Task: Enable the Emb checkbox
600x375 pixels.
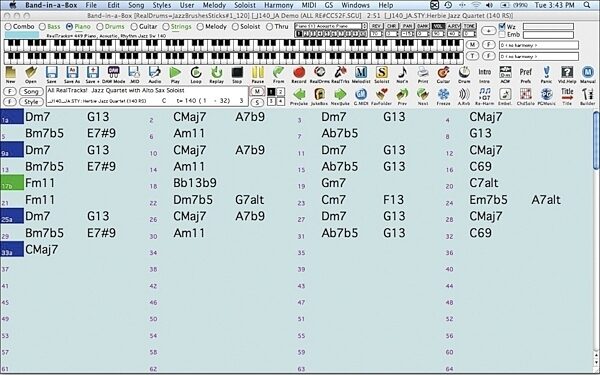Action: pyautogui.click(x=502, y=34)
